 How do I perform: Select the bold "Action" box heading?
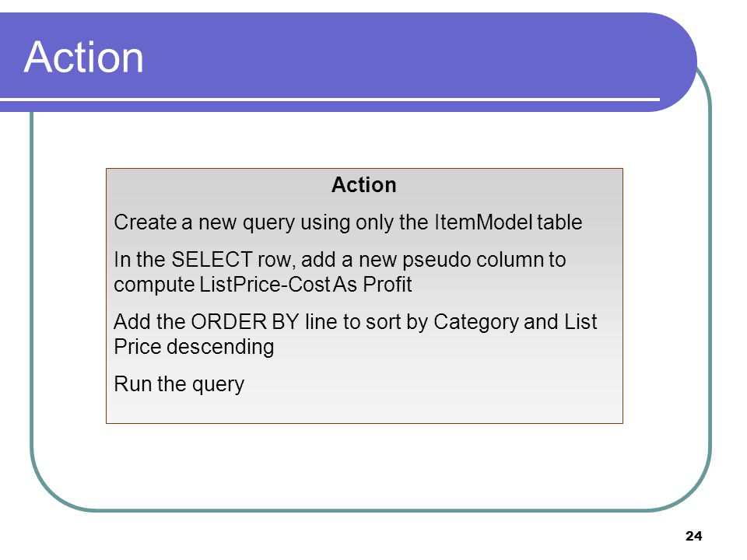coord(364,185)
